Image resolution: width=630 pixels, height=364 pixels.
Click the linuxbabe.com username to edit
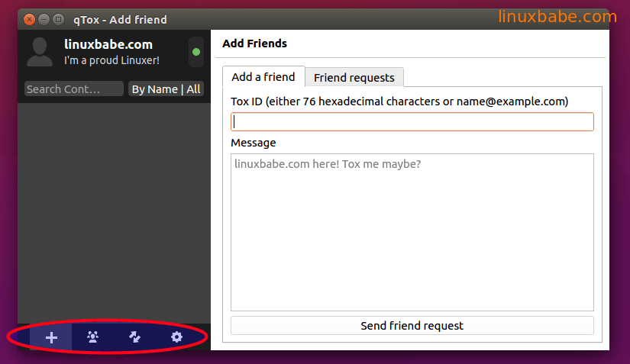pyautogui.click(x=108, y=44)
